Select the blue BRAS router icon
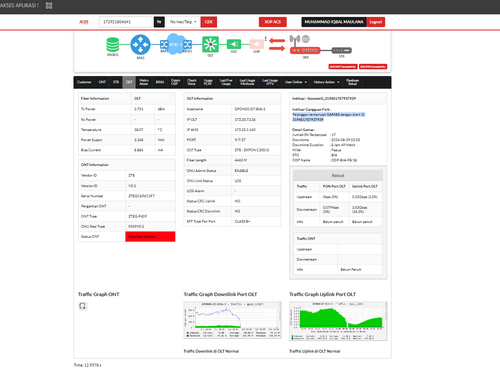The image size is (500, 370). tap(140, 44)
